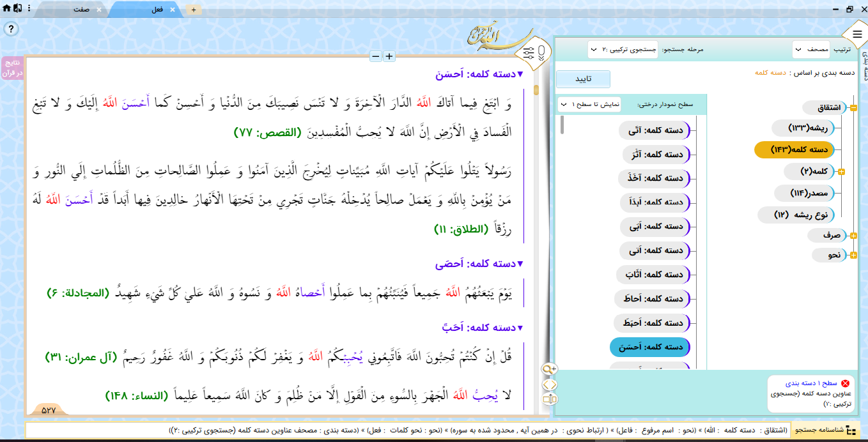Viewport: 868px width, 442px height.
Task: Click the search identity text field
Action: coord(409,431)
